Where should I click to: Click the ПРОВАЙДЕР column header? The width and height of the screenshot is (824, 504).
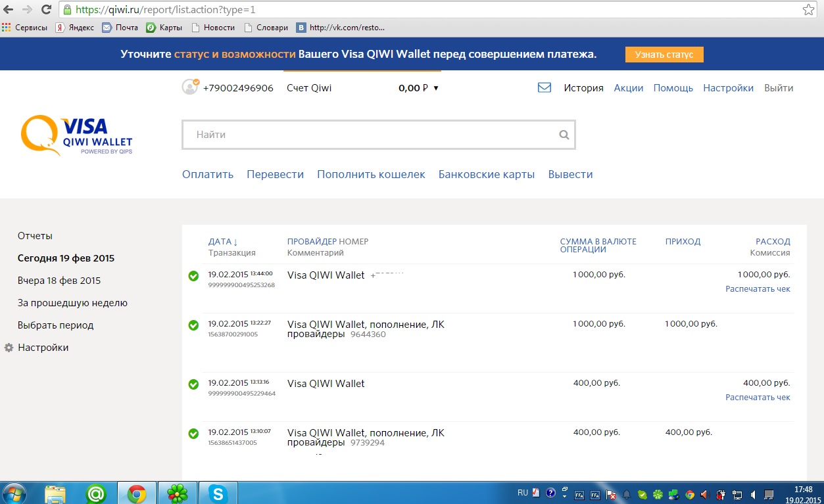(x=312, y=241)
